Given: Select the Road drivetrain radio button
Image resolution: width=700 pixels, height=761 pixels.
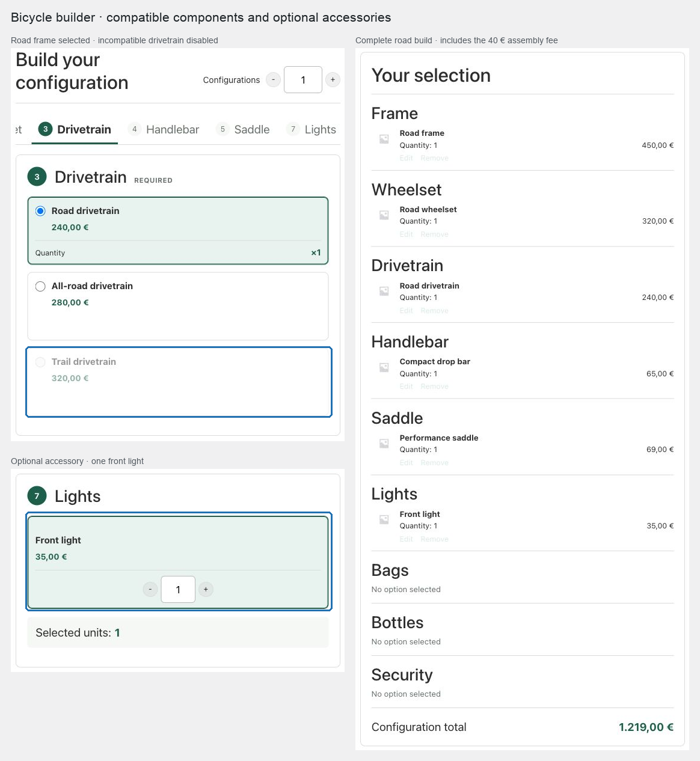Looking at the screenshot, I should click(x=40, y=211).
